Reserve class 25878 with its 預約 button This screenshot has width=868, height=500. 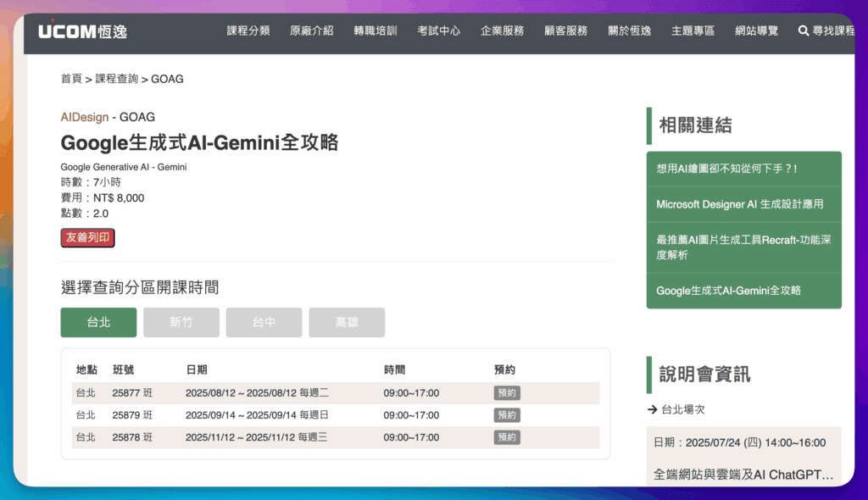click(507, 437)
